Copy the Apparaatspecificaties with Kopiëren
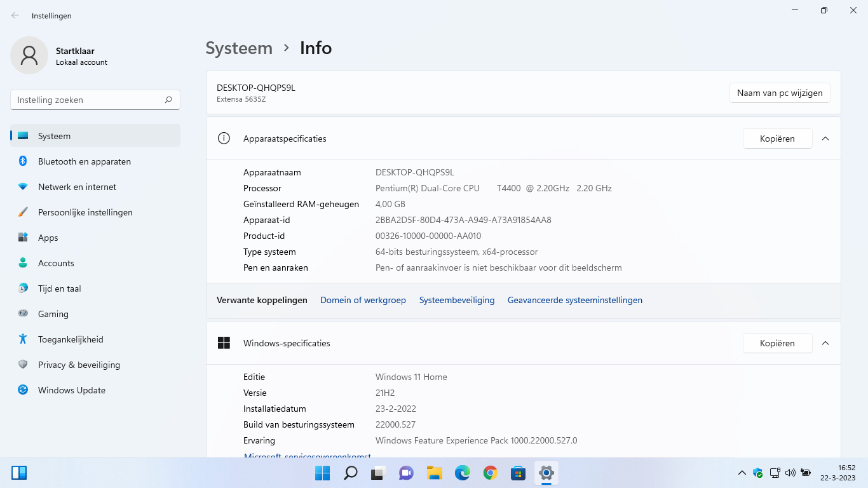 777,138
